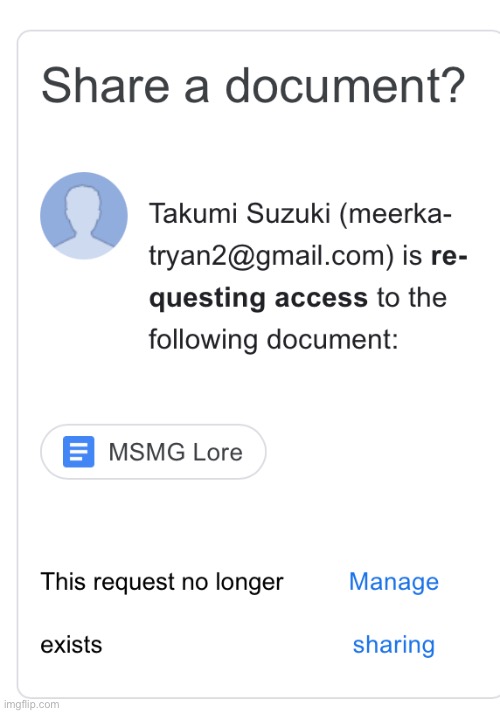Click the bold re- text fragment
Image resolution: width=500 pixels, height=713 pixels.
pos(449,256)
